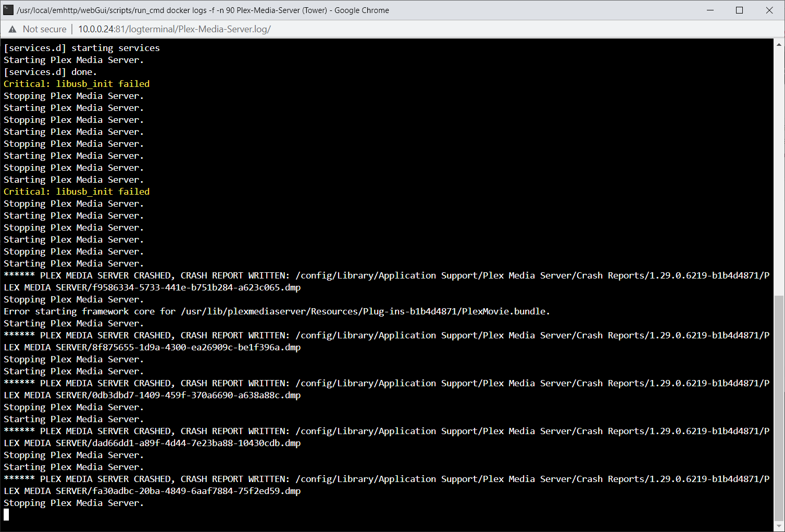This screenshot has height=532, width=785.
Task: Click the last 'Stopping Plex Media Server.' line
Action: [73, 503]
